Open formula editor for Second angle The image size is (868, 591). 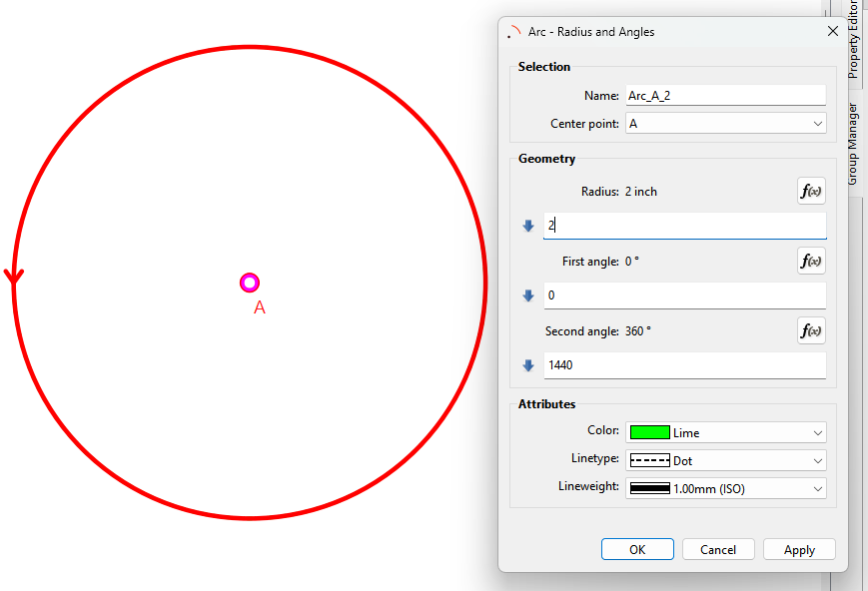tap(811, 330)
